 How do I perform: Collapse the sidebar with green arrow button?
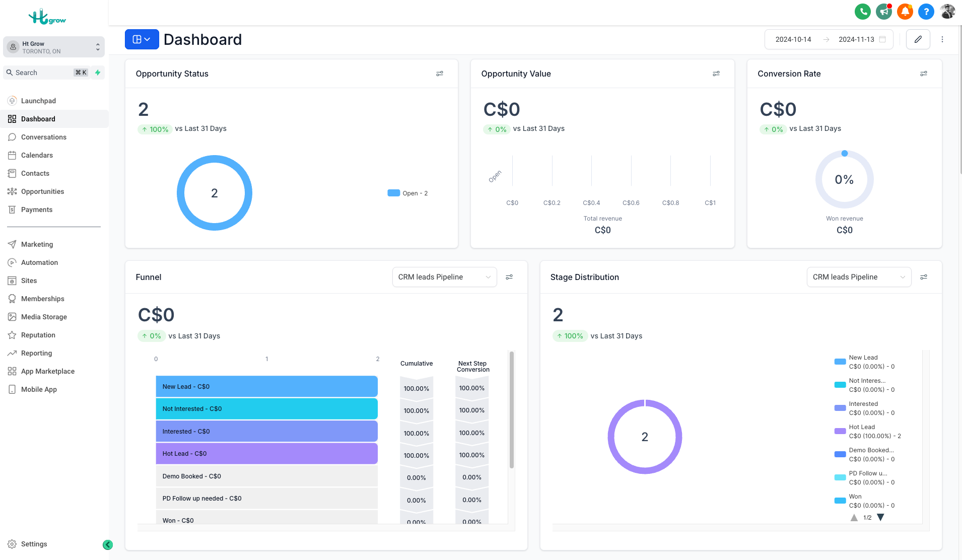pos(108,544)
